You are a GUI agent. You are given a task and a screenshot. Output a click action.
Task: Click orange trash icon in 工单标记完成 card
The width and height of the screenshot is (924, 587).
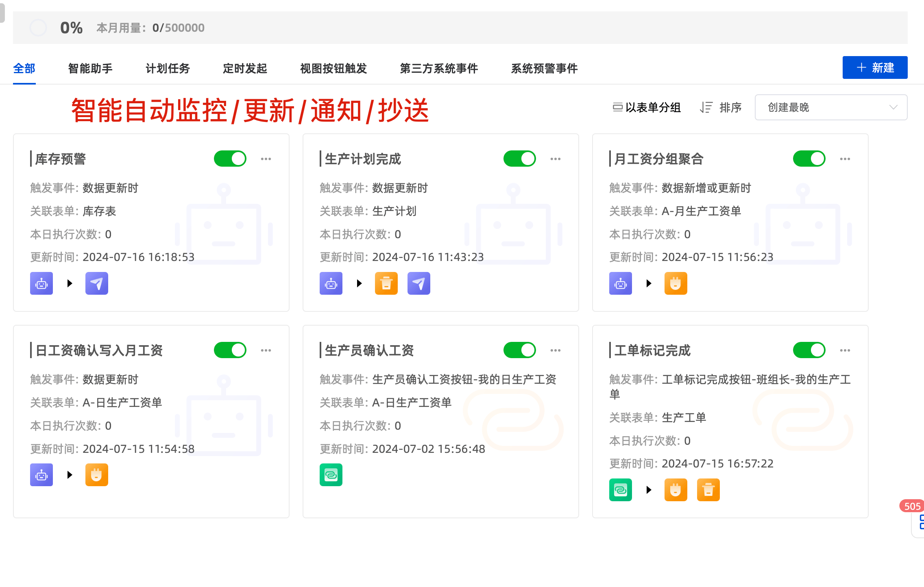coord(708,490)
